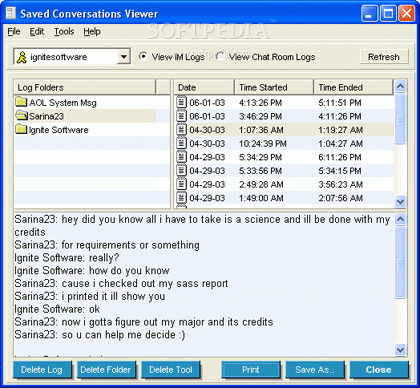Click log icon for 04-29-03 1:49:00 AM
Image resolution: width=420 pixels, height=388 pixels.
181,198
